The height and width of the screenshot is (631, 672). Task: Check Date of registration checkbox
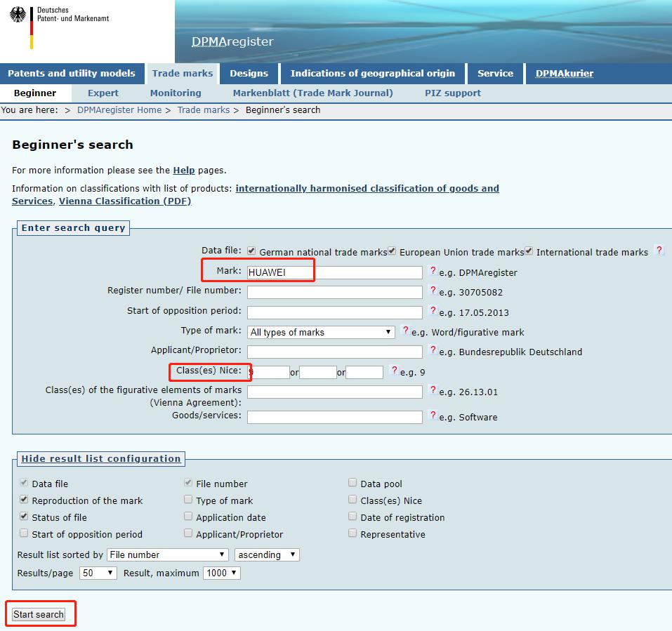click(x=353, y=516)
